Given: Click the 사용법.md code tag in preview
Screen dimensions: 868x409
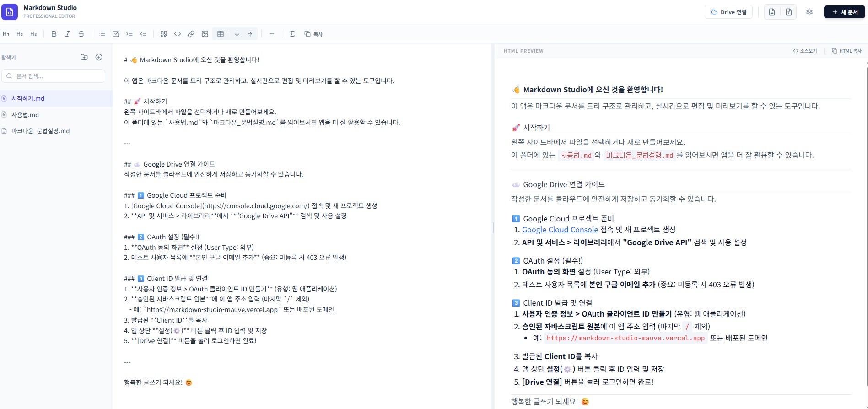Looking at the screenshot, I should pyautogui.click(x=576, y=156).
